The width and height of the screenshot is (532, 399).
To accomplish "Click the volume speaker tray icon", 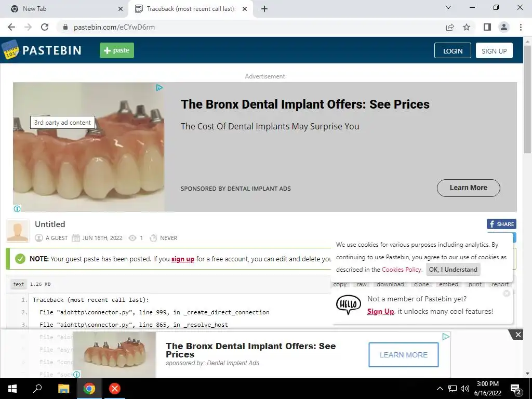I will pyautogui.click(x=465, y=389).
